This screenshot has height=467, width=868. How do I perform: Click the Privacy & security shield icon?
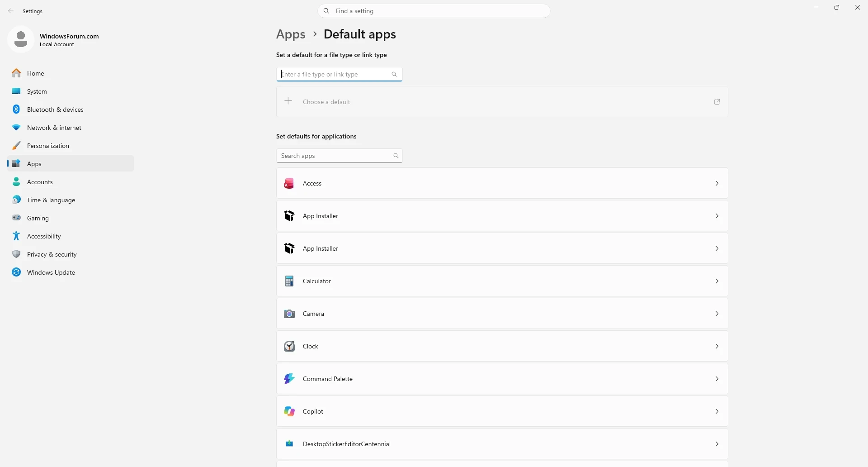tap(16, 254)
